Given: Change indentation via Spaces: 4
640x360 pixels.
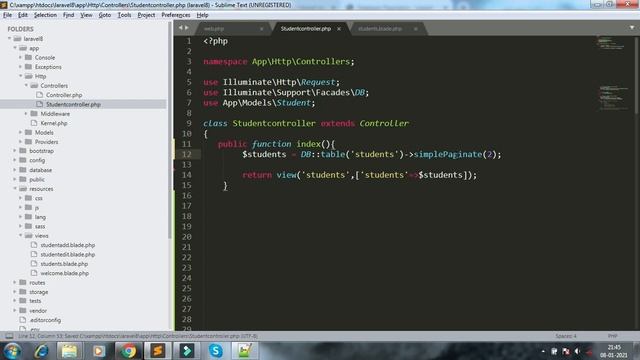Looking at the screenshot, I should 566,336.
